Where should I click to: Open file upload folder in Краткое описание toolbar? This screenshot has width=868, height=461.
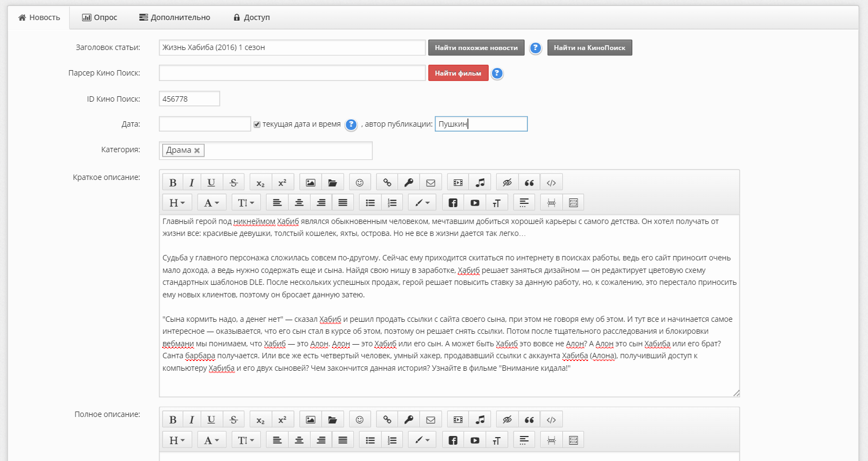(x=333, y=183)
